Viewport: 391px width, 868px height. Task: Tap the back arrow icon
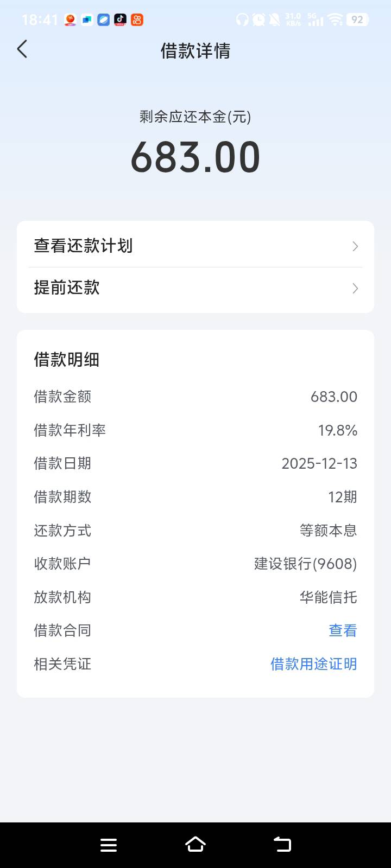(22, 49)
